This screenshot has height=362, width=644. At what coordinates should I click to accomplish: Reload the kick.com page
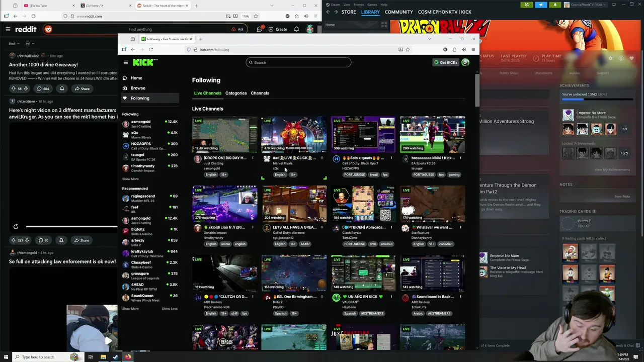coord(151,49)
